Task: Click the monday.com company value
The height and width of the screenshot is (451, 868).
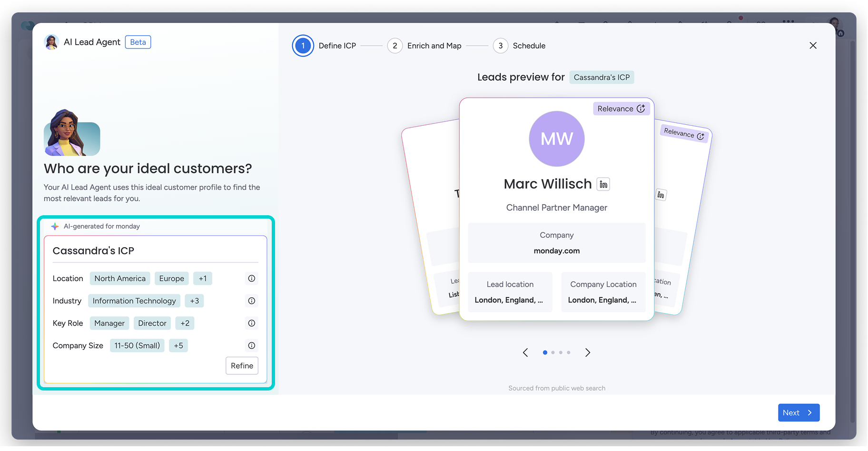Action: coord(557,251)
